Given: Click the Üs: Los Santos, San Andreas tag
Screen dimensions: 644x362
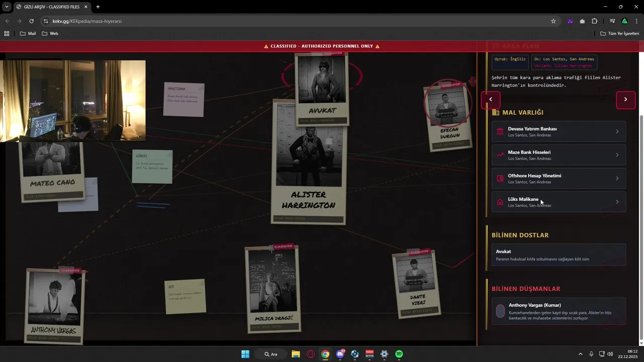Looking at the screenshot, I should [x=564, y=59].
